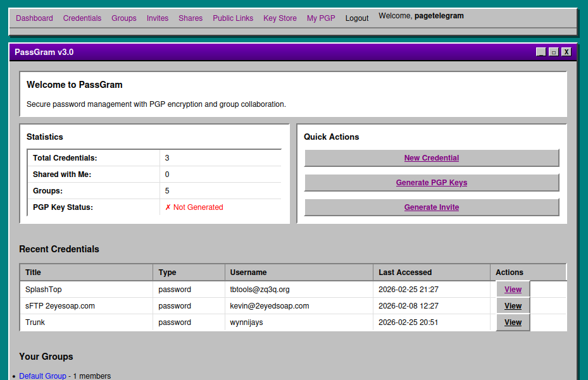View the sFTP 2eyesoap.com credential
This screenshot has height=380, width=588.
513,306
